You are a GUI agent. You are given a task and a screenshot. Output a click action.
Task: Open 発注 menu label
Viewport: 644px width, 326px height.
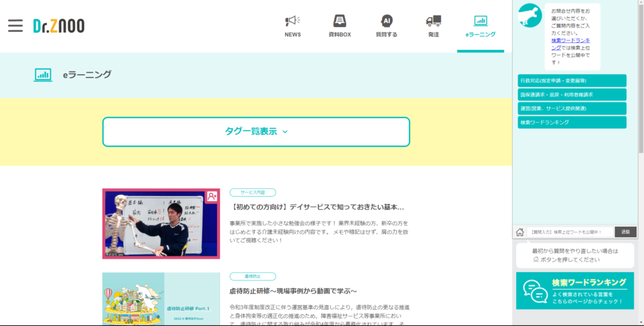click(434, 35)
